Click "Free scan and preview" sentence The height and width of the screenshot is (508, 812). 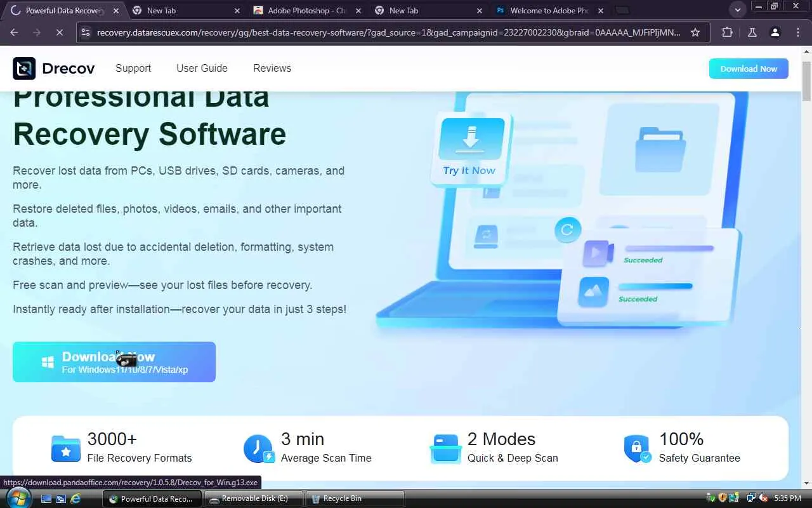click(x=162, y=285)
